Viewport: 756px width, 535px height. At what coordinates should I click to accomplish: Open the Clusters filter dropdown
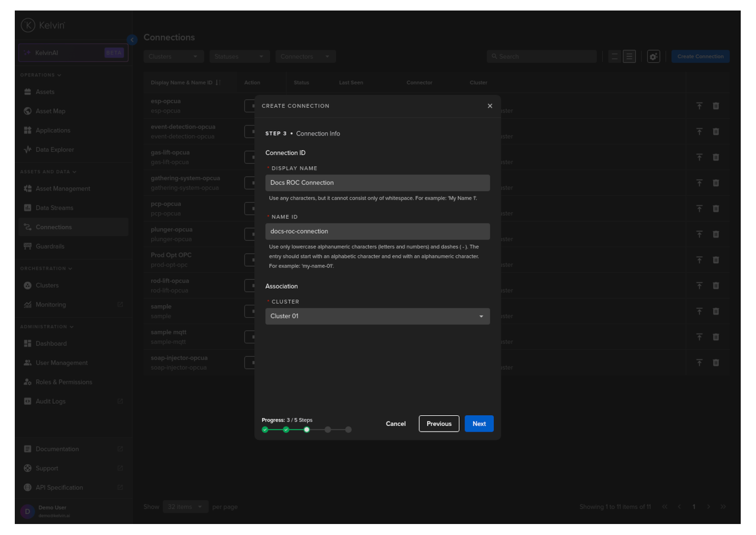[x=173, y=56]
